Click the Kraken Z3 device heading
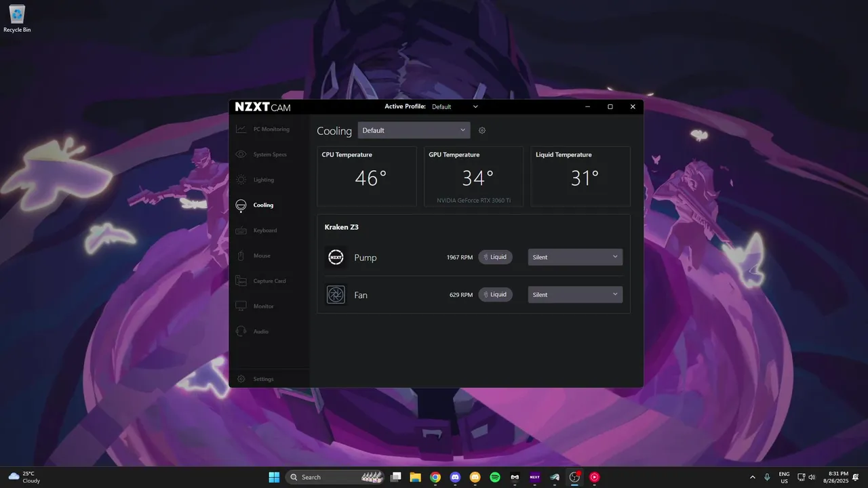This screenshot has width=868, height=488. click(342, 227)
